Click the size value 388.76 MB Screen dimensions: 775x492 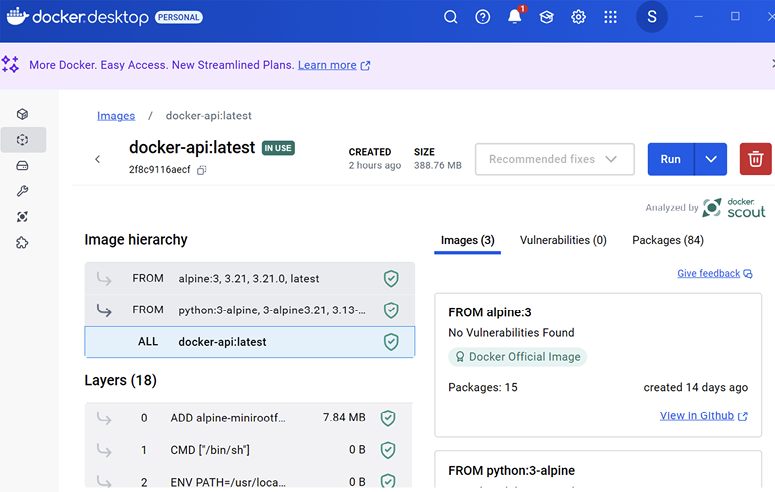(x=438, y=166)
